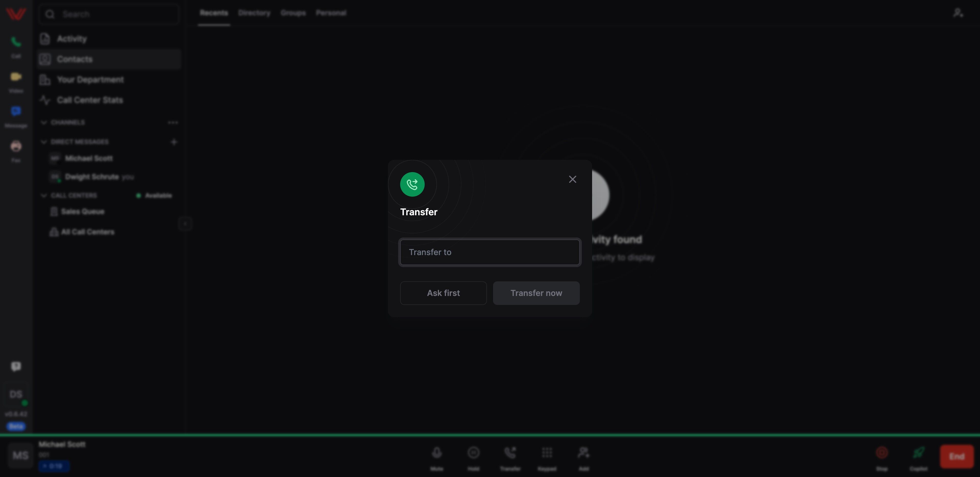Click the Transfer to input field
This screenshot has width=980, height=477.
tap(490, 252)
